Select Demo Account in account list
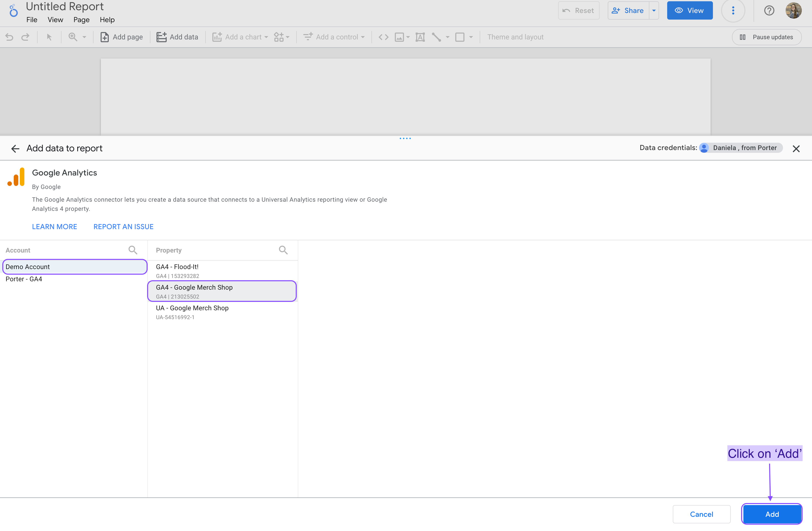The image size is (812, 531). 74,266
